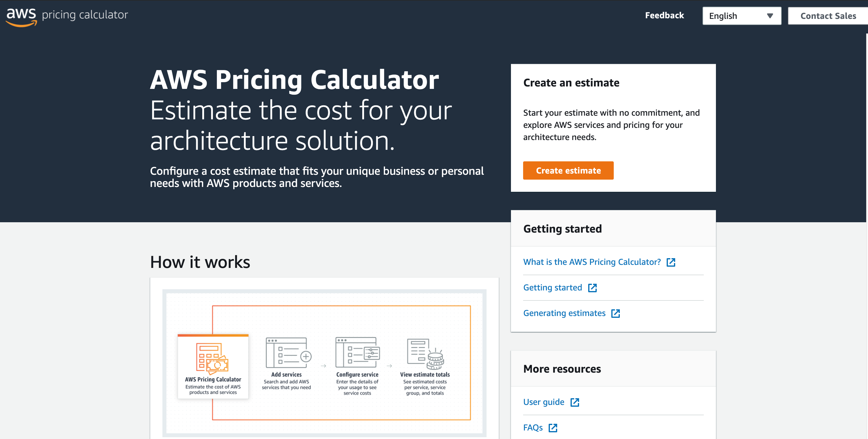Click external link icon beside 'Generating estimates'
The width and height of the screenshot is (868, 439).
click(x=615, y=313)
